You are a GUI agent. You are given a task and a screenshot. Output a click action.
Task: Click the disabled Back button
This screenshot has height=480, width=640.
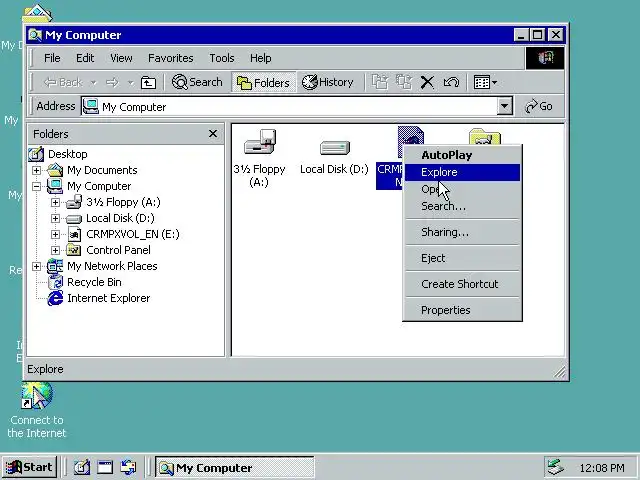pyautogui.click(x=63, y=82)
